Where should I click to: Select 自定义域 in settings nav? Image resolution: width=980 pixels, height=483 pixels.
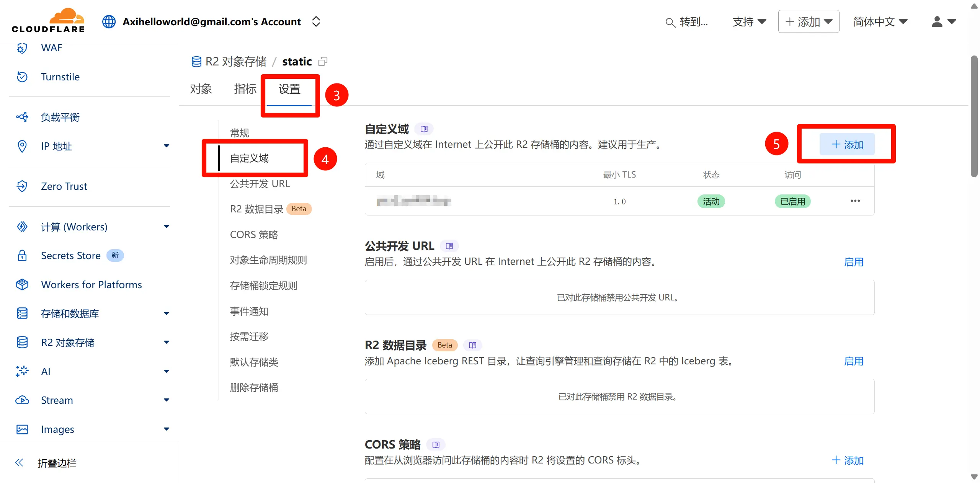[x=249, y=158]
